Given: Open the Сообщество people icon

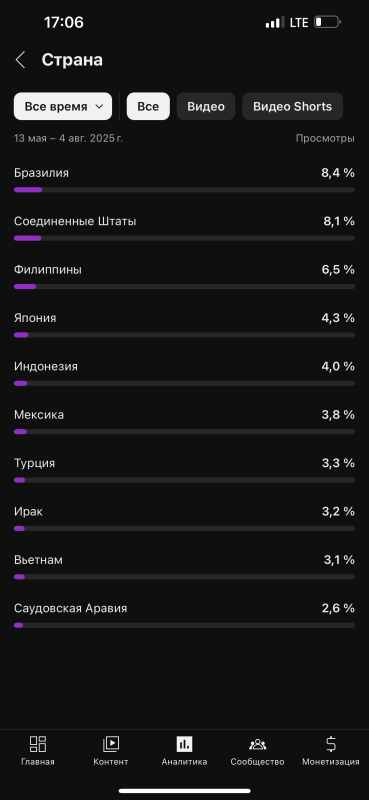Looking at the screenshot, I should [257, 744].
